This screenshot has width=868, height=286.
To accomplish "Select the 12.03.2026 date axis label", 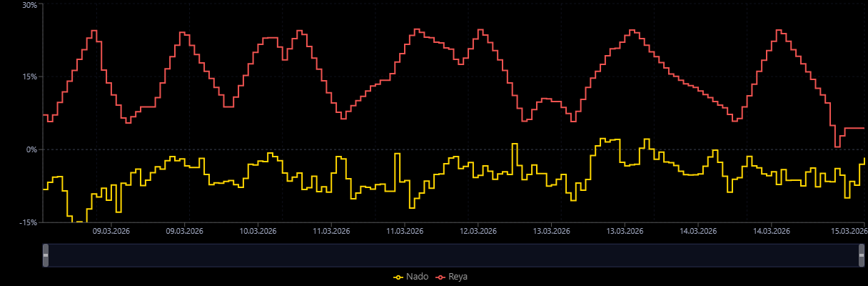I will pos(478,231).
